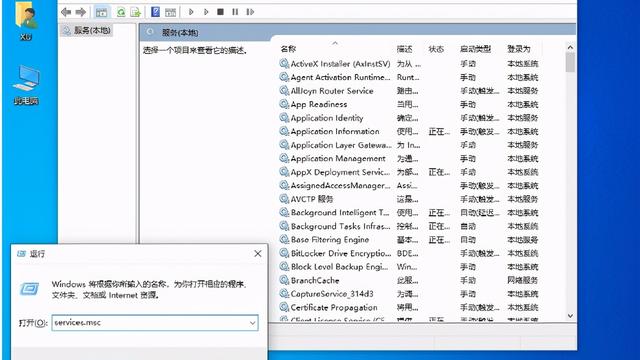Screen dimensions: 640x360
Task: Select Background Tasks Infrastructure service row
Action: [409, 226]
